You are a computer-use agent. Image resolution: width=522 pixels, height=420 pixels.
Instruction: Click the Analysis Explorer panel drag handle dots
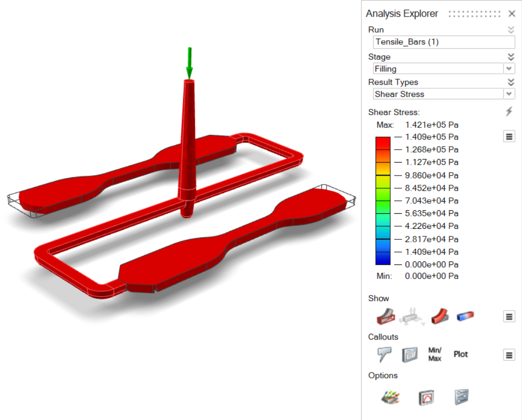pos(474,14)
